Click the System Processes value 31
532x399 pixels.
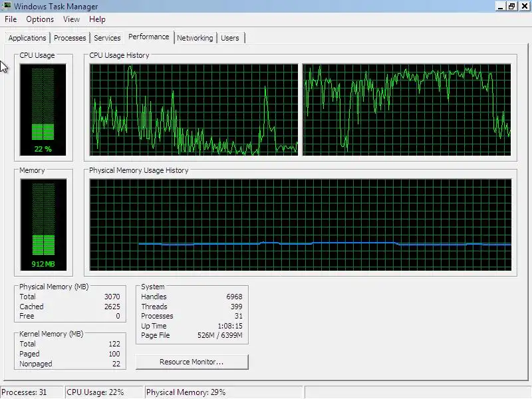239,317
